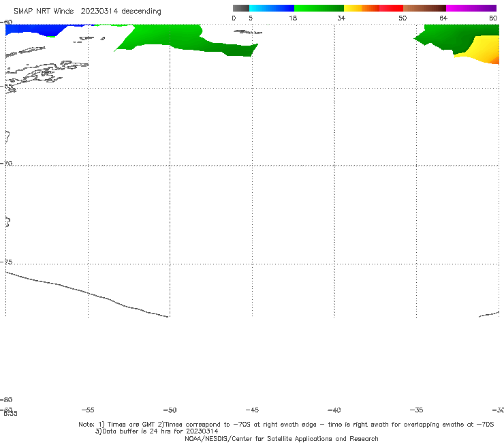The image size is (504, 443).
Task: Click the brown segment of the color bar
Action: point(424,8)
